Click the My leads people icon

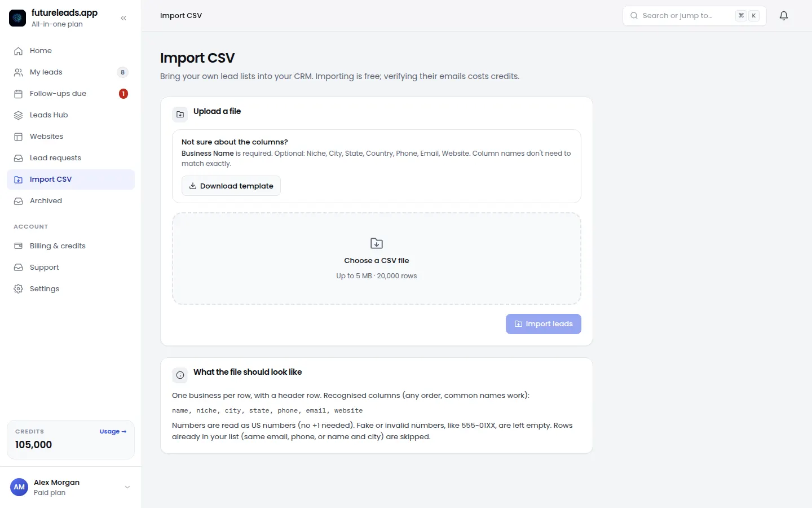click(x=19, y=72)
